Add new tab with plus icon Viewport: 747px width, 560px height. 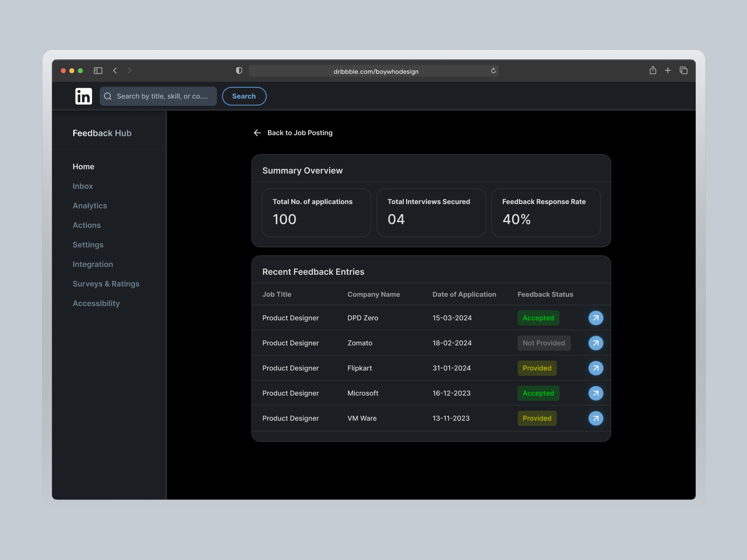[x=668, y=70]
